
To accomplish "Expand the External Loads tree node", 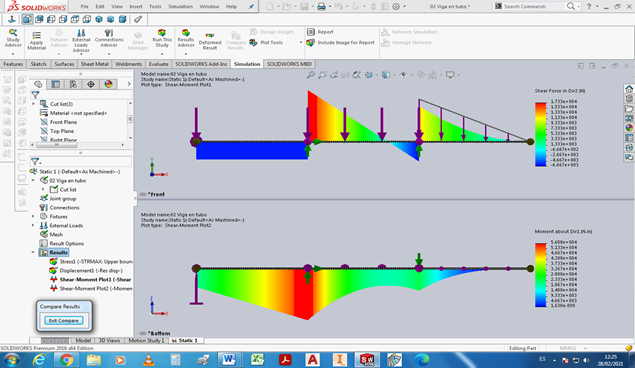I will point(33,225).
